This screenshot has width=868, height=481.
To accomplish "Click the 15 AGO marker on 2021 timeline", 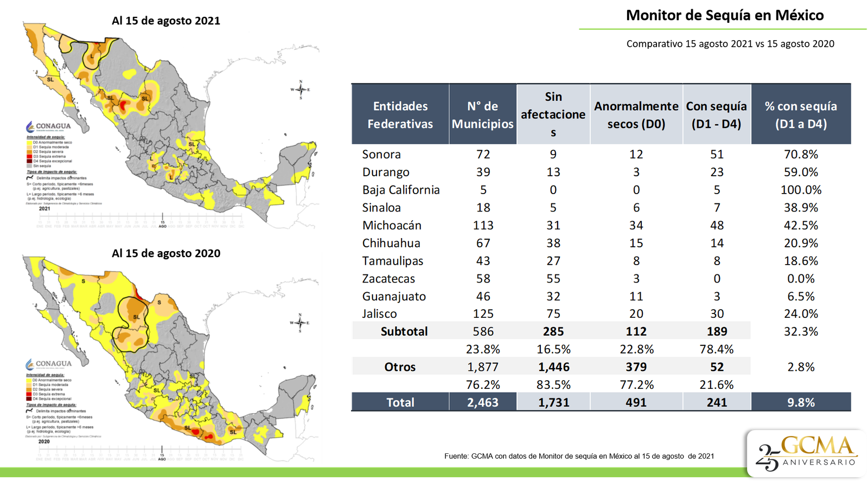I will point(162,222).
